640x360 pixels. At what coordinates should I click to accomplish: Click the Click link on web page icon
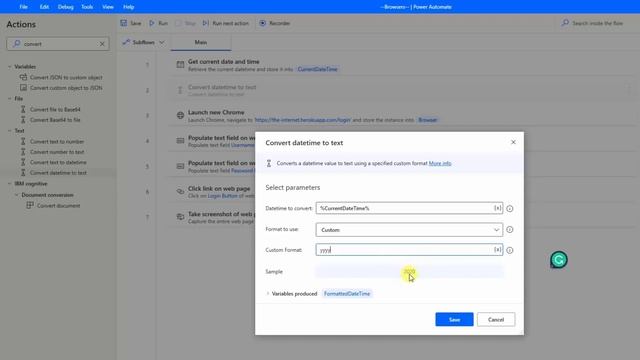tap(180, 191)
